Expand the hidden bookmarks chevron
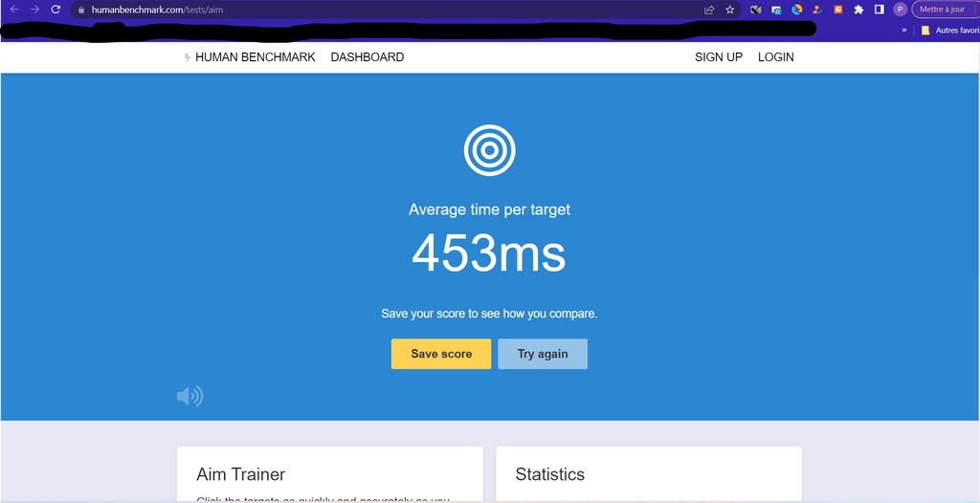The height and width of the screenshot is (503, 980). coord(904,30)
